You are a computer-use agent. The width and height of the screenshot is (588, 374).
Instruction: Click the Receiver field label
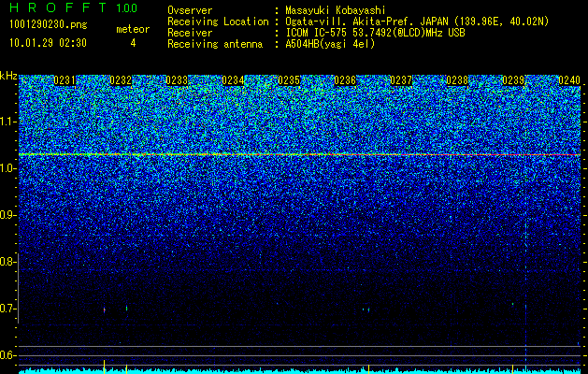[190, 33]
